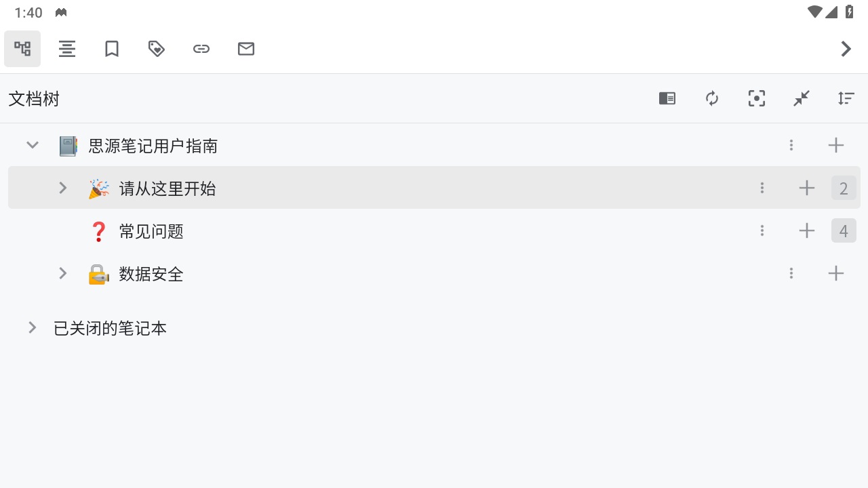Expand 已关闭的笔记本 section

[33, 328]
